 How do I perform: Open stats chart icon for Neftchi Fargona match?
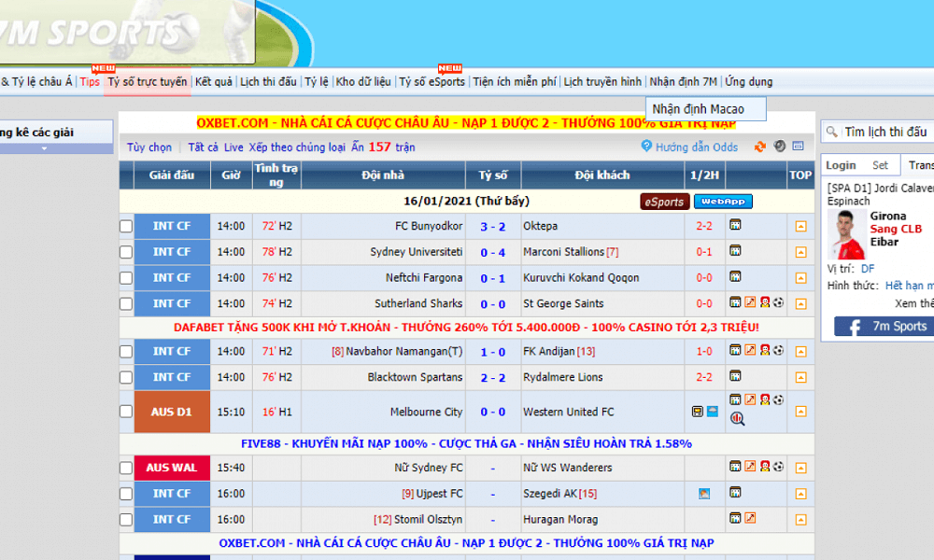pos(735,276)
